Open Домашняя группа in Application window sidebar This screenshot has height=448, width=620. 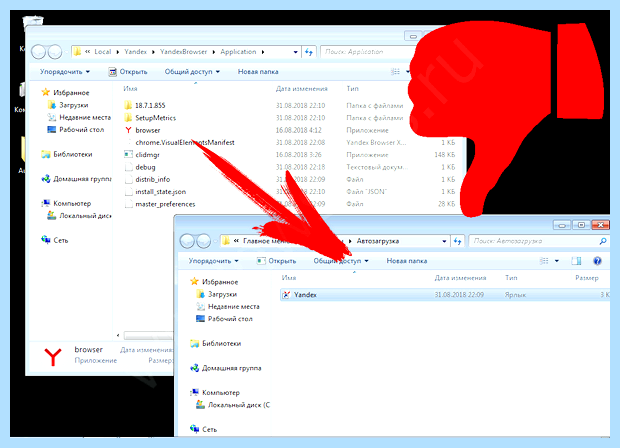77,179
